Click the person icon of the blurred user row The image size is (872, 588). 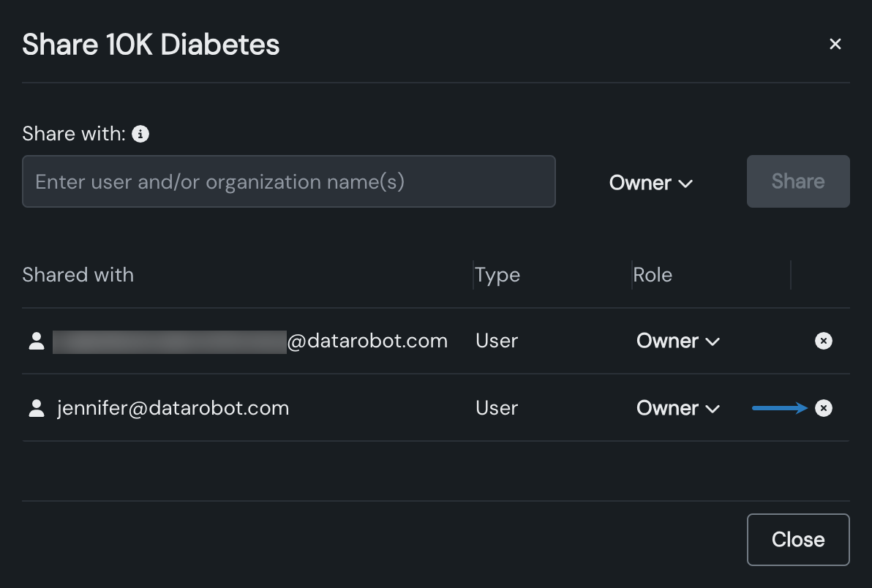[36, 341]
